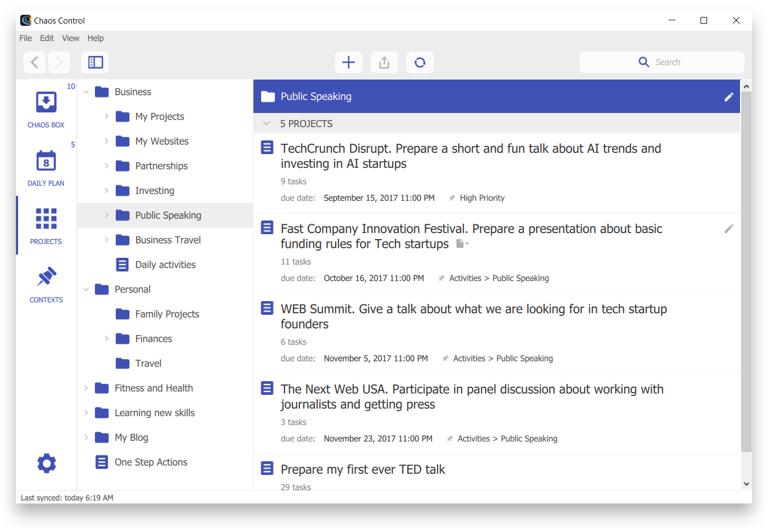Viewport: 768px width, 532px height.
Task: Open the View menu
Action: coord(70,38)
